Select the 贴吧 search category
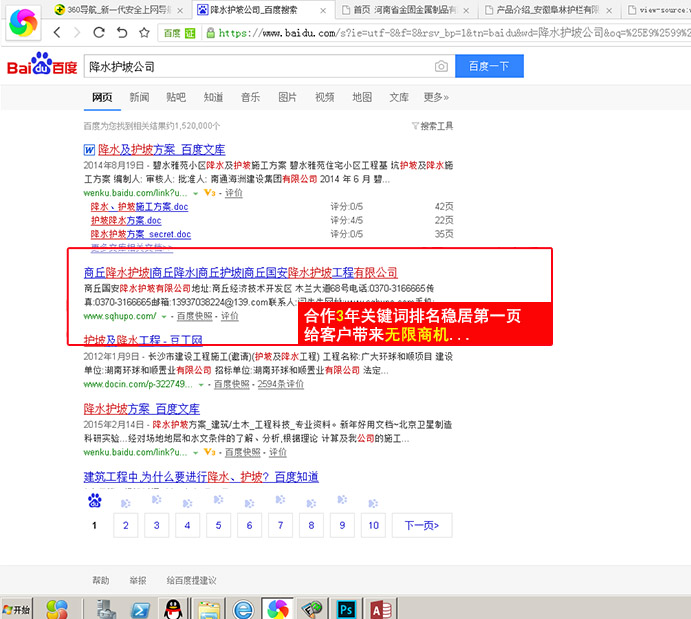691x619 pixels. tap(176, 97)
